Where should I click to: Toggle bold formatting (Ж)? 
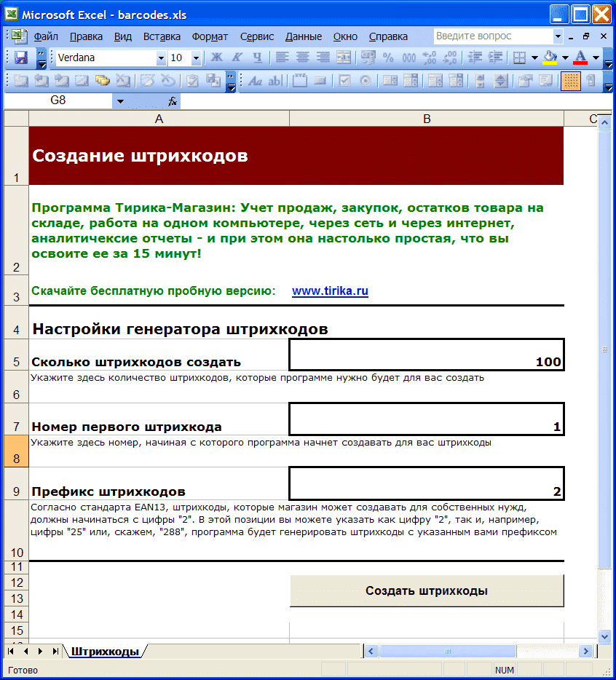click(216, 58)
